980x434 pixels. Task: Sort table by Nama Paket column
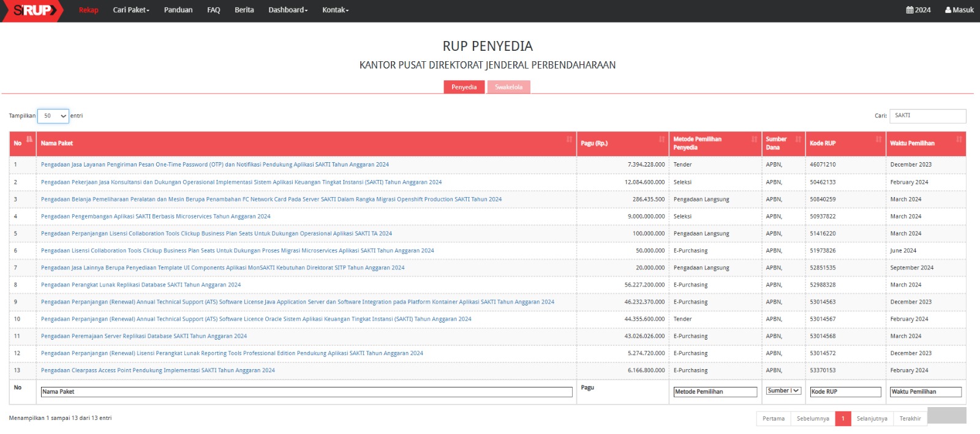(x=306, y=143)
